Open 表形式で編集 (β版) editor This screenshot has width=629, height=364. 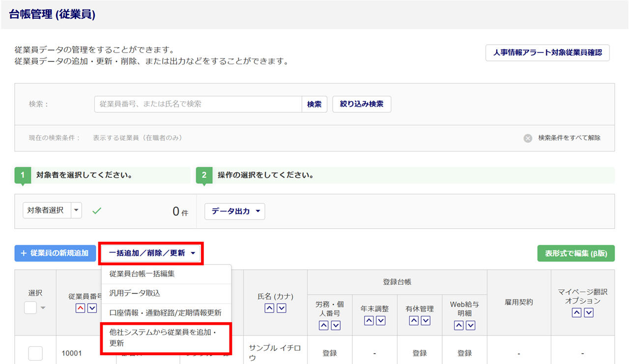pyautogui.click(x=576, y=253)
